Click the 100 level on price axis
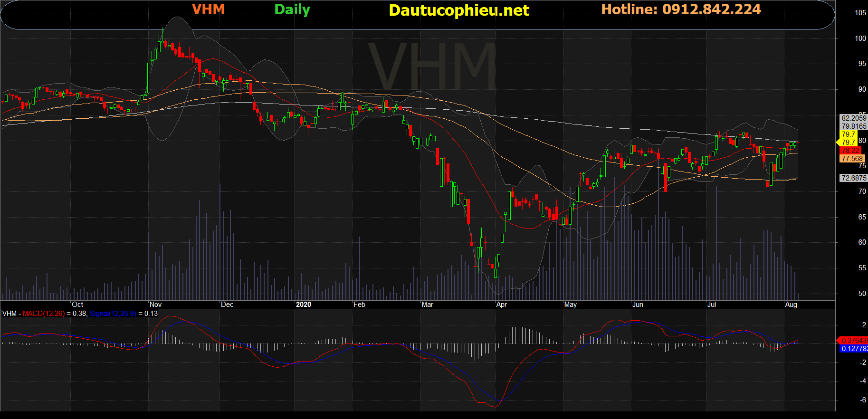Screen dimensions: 868x419 860,38
